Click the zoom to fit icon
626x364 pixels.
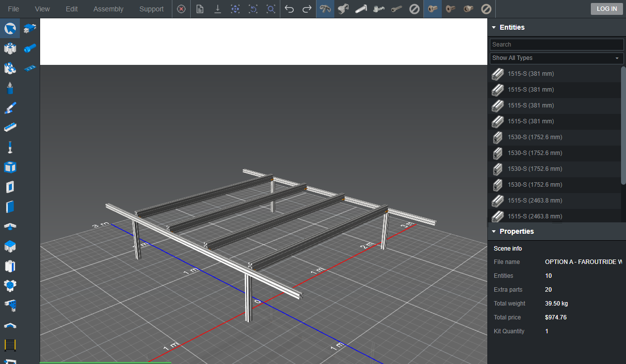point(271,9)
